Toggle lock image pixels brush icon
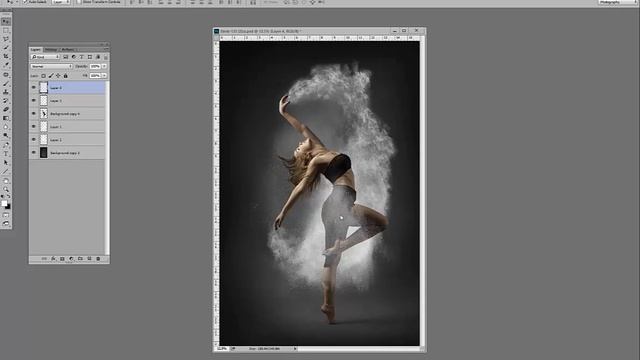The width and height of the screenshot is (640, 360). click(51, 76)
